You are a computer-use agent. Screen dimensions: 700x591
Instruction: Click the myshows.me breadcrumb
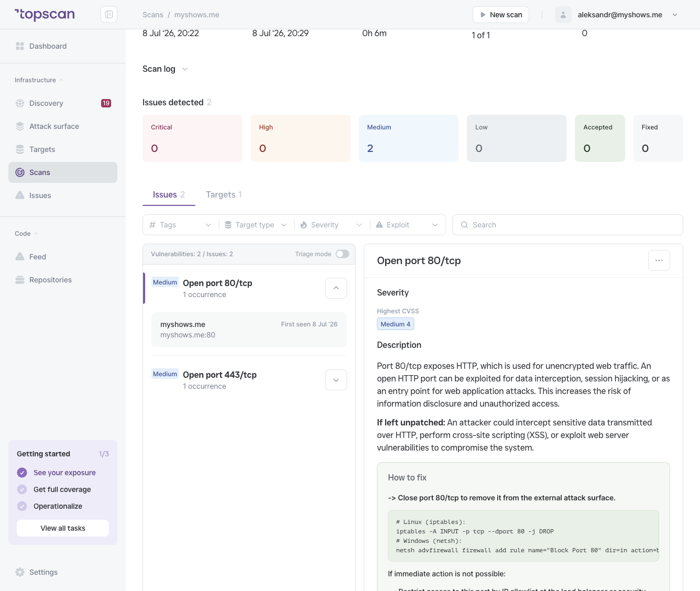[197, 15]
